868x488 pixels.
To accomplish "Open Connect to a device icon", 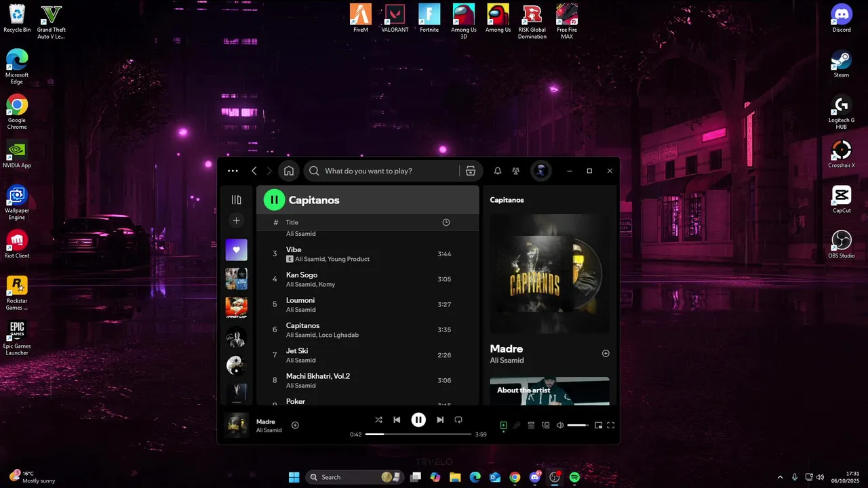I will (545, 426).
